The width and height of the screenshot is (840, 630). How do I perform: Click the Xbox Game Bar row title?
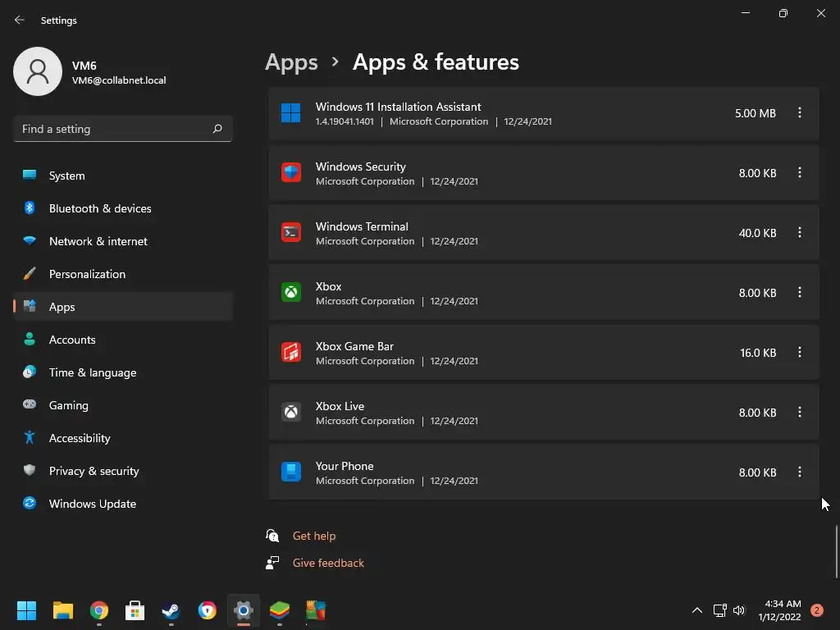pos(354,347)
